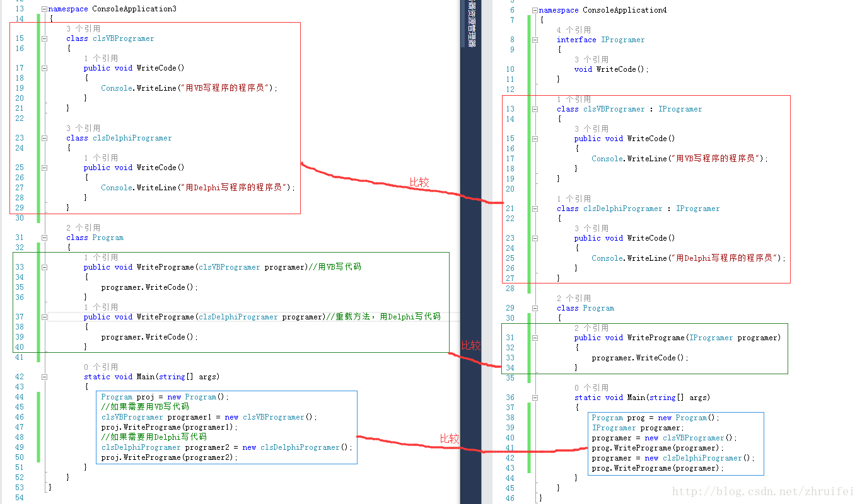Click 'proj.WritePrograme(programer2);' line

[170, 457]
